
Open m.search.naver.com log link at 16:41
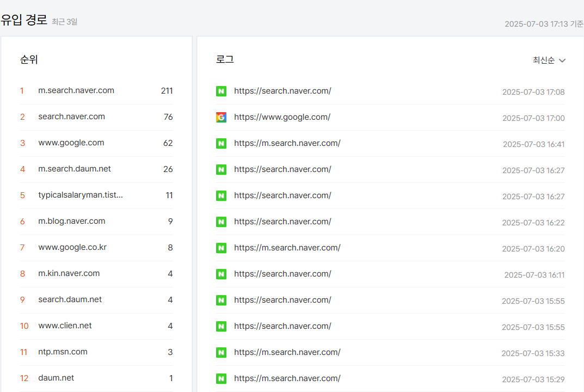tap(287, 143)
